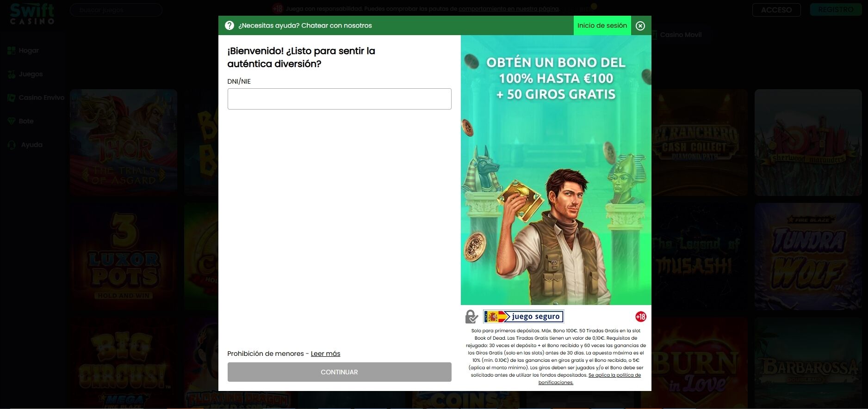Viewport: 868px width, 409px height.
Task: Open the Hogar sidebar item
Action: pos(29,50)
